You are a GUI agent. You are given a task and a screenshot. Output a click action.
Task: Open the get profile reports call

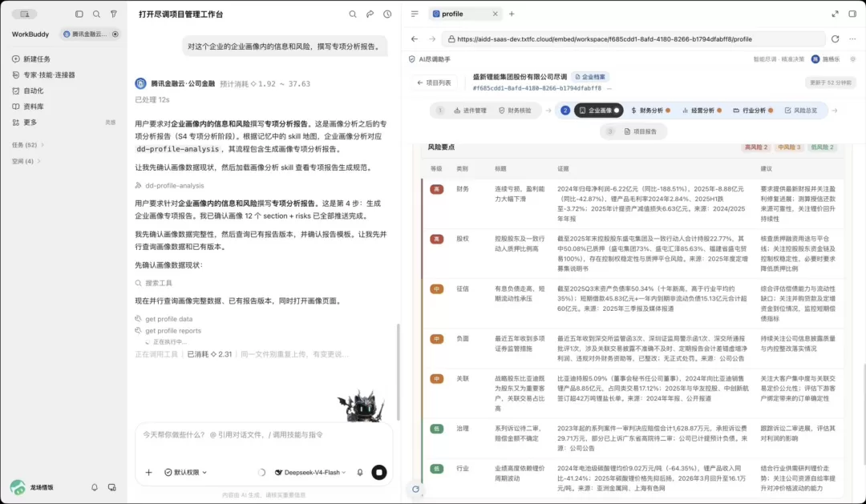tap(168, 331)
